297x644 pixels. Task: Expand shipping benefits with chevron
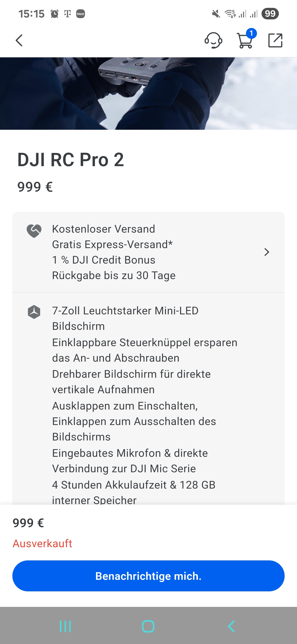point(266,252)
